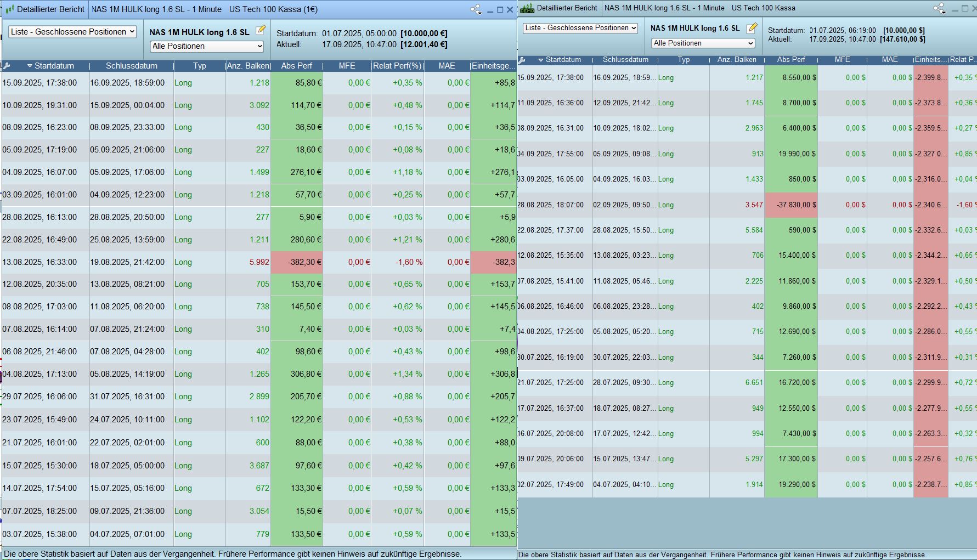Expand 'Alle Positionen' dropdown in left window
The image size is (977, 560).
click(207, 46)
